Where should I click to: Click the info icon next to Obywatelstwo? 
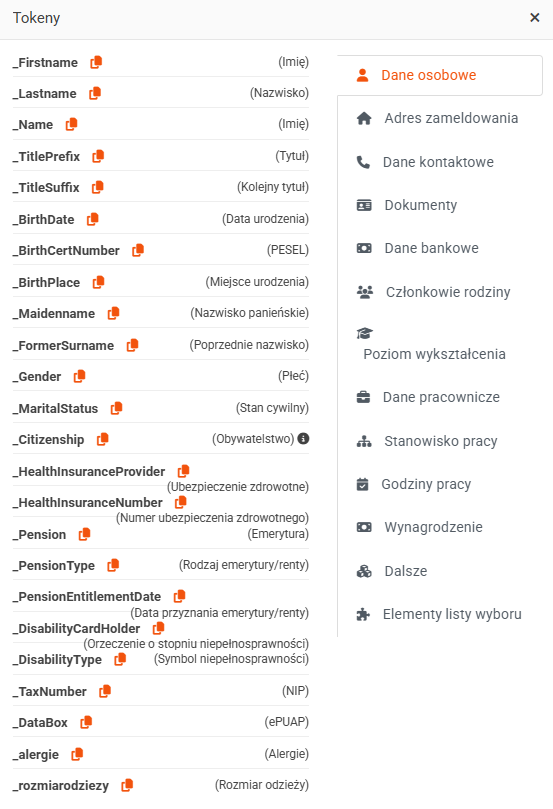[x=303, y=439]
